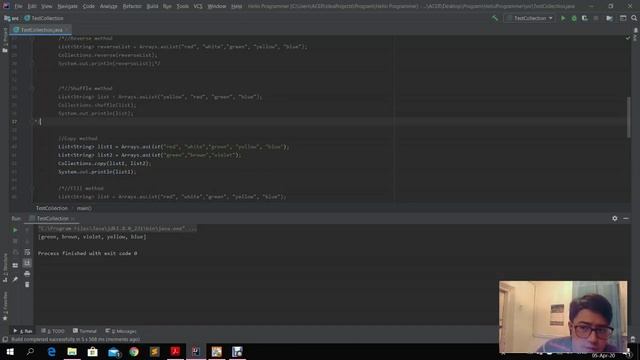Image resolution: width=640 pixels, height=360 pixels.
Task: Click the editor vertical scrollbar thumb
Action: 629,118
